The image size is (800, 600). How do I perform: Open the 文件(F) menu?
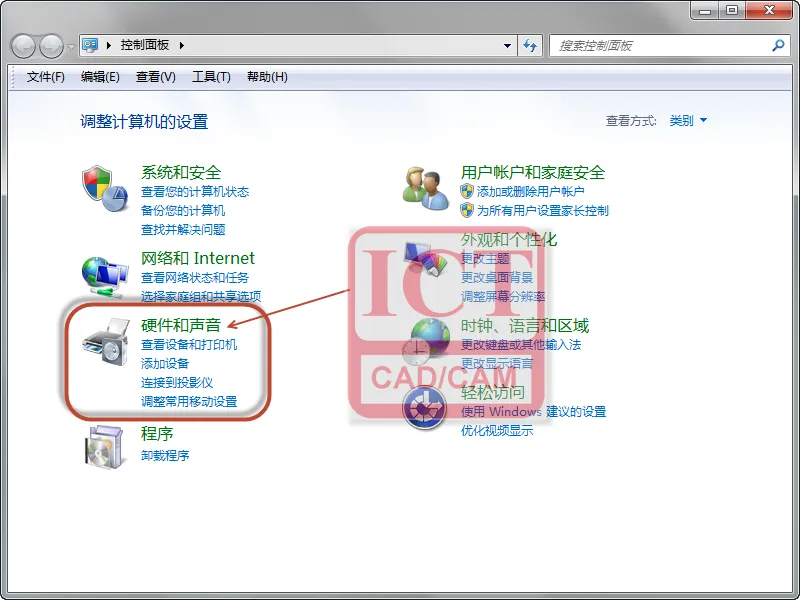tap(45, 77)
